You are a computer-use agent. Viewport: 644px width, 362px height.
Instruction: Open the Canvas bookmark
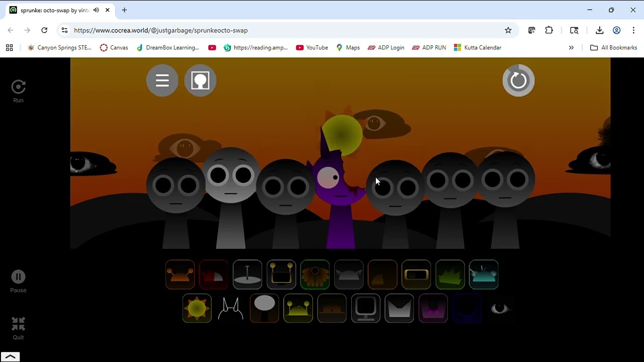pyautogui.click(x=114, y=48)
